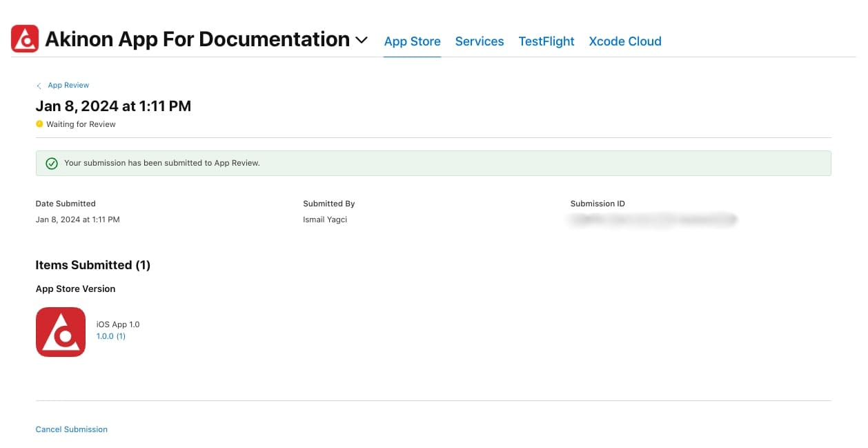868x448 pixels.
Task: Switch to the App Store tab
Action: 412,41
